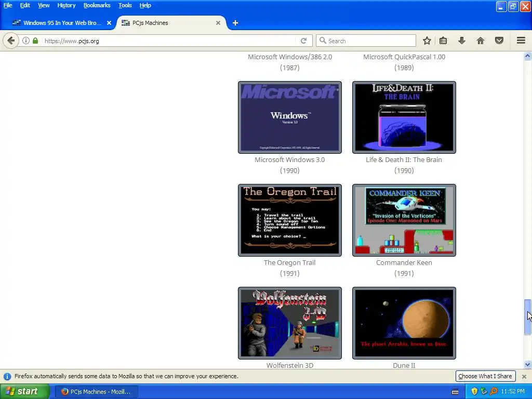Open the History menu
This screenshot has height=399, width=532.
pos(66,5)
